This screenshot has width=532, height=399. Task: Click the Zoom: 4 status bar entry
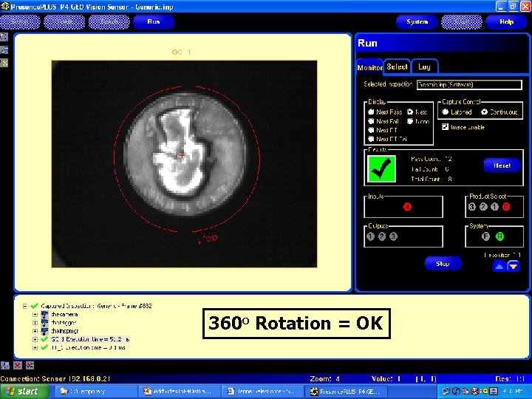[324, 378]
